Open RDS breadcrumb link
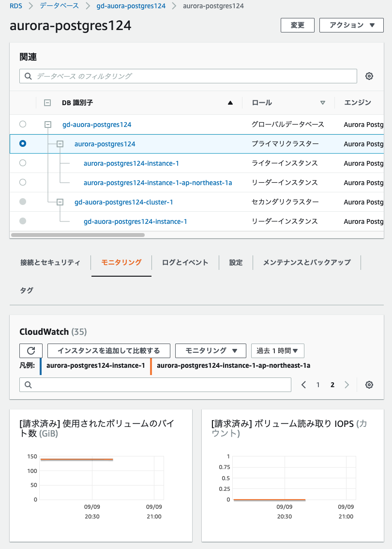The height and width of the screenshot is (549, 392). point(16,6)
